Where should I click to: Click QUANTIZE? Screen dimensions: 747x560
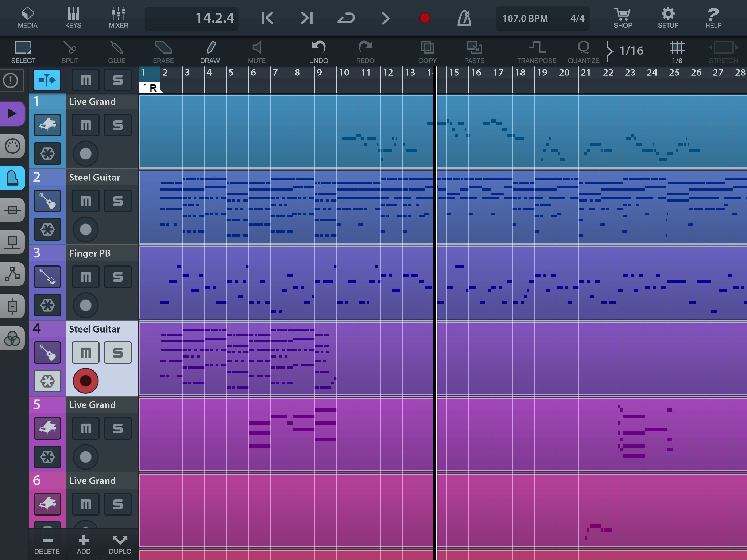tap(583, 52)
